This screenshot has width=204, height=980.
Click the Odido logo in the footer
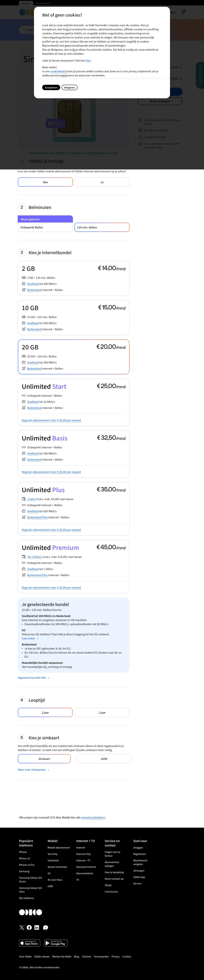point(30,912)
